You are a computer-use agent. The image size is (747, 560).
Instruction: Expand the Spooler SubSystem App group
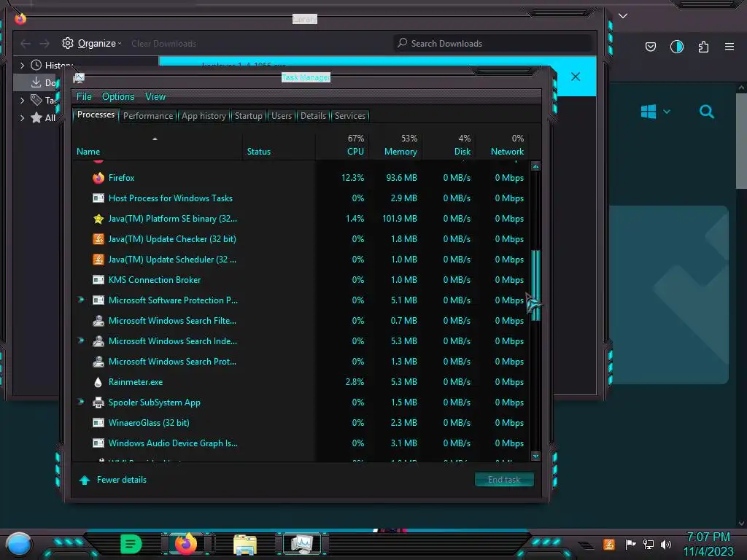tap(81, 402)
